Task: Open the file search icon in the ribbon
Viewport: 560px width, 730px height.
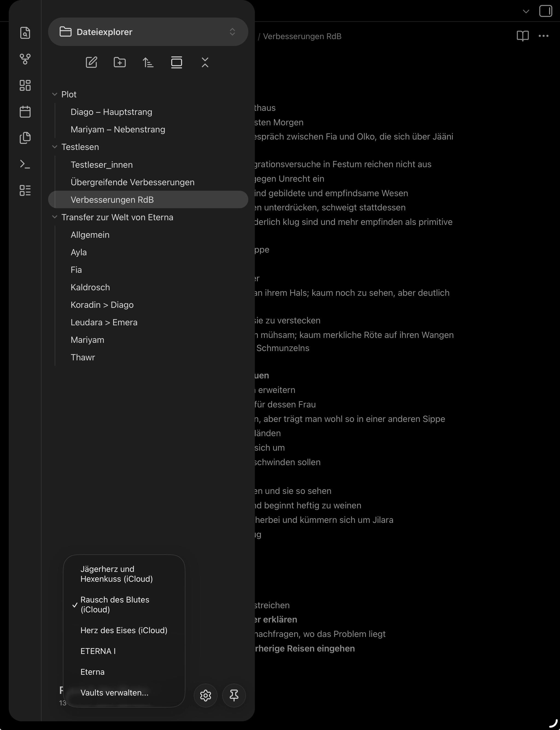Action: [25, 33]
